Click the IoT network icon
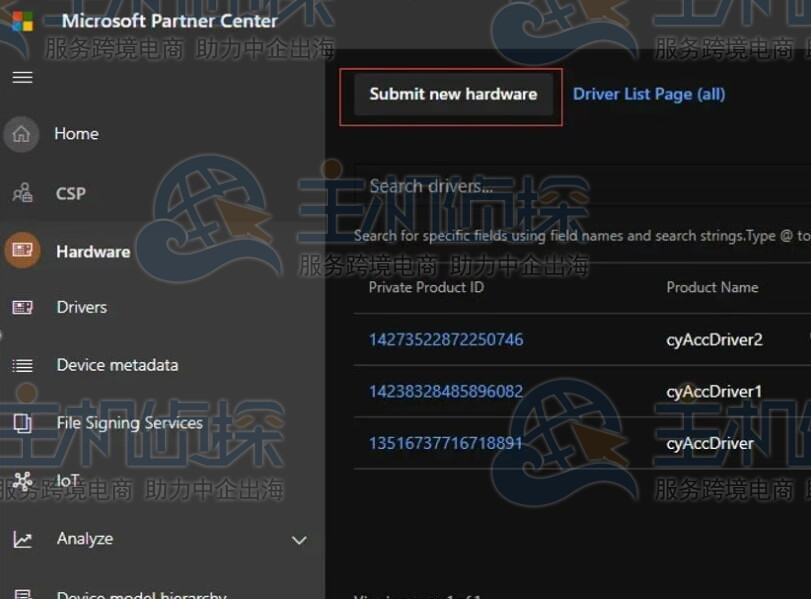The height and width of the screenshot is (599, 811). [22, 481]
